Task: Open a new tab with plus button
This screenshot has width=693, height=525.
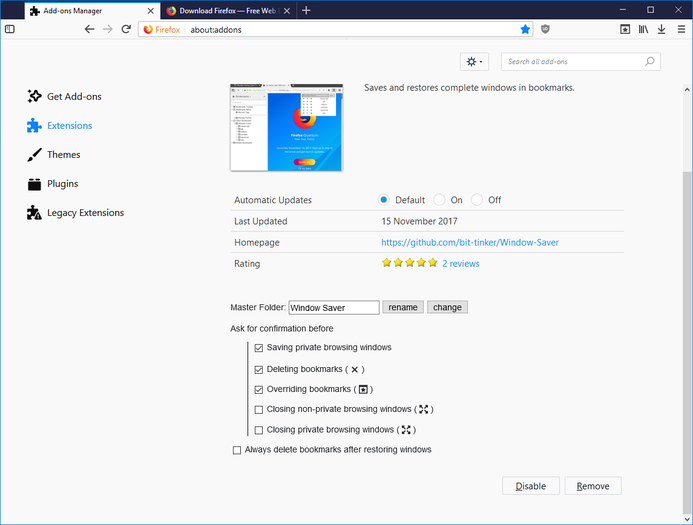Action: pyautogui.click(x=306, y=10)
